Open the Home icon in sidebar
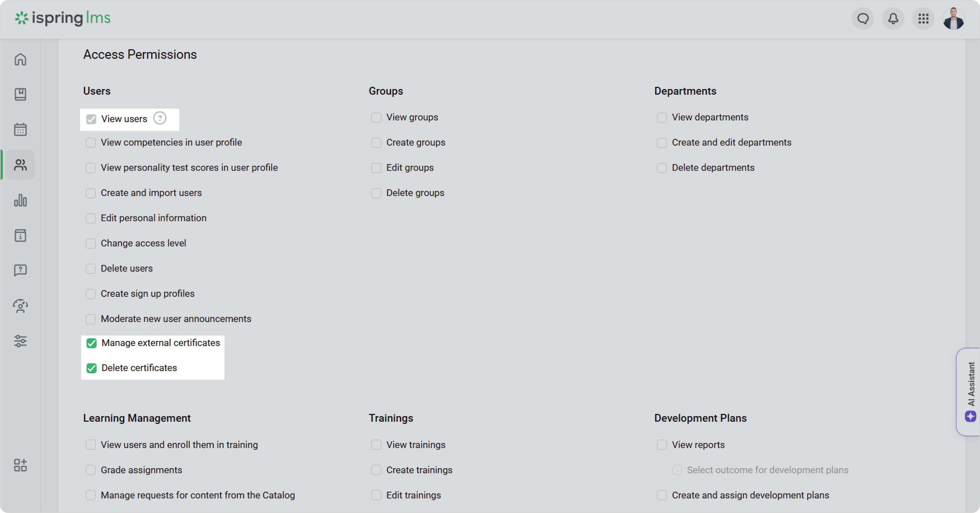Image resolution: width=980 pixels, height=513 pixels. (x=20, y=59)
